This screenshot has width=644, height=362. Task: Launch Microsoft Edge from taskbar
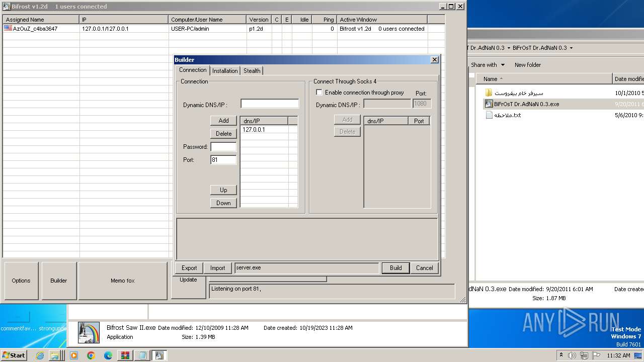[108, 355]
